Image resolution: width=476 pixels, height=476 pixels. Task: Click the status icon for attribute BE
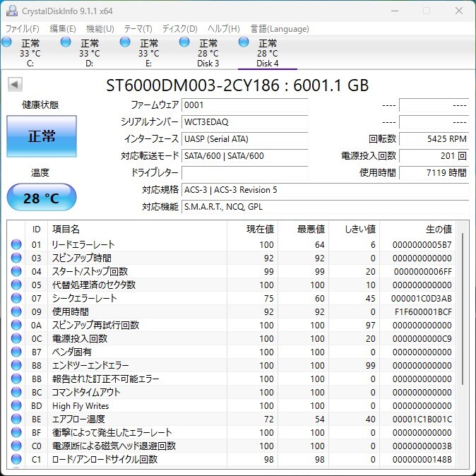(16, 419)
